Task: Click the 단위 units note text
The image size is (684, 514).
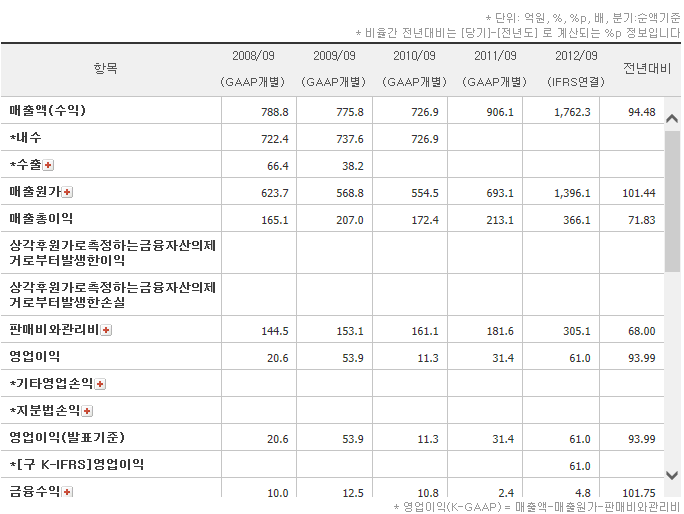Action: (x=583, y=18)
